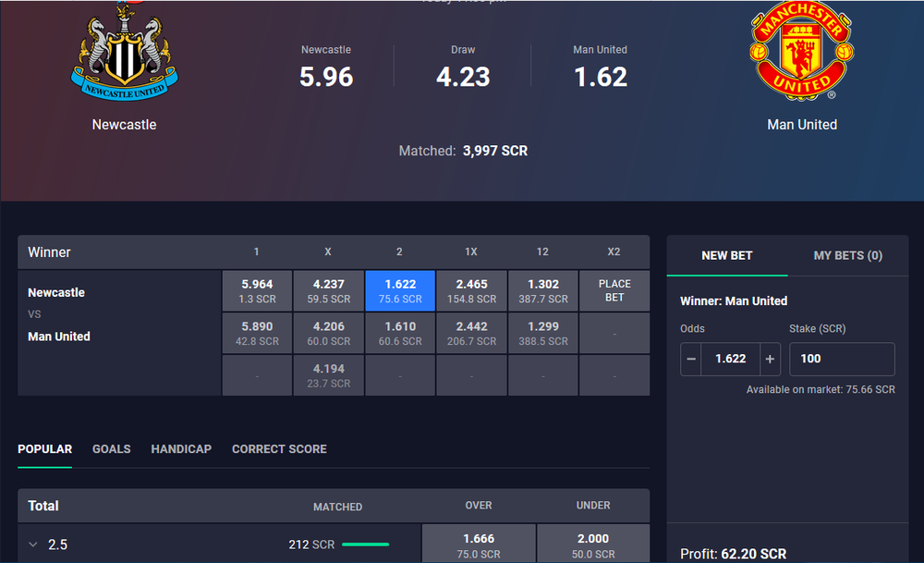Click the Profit 62.20 SCR text

coord(733,554)
